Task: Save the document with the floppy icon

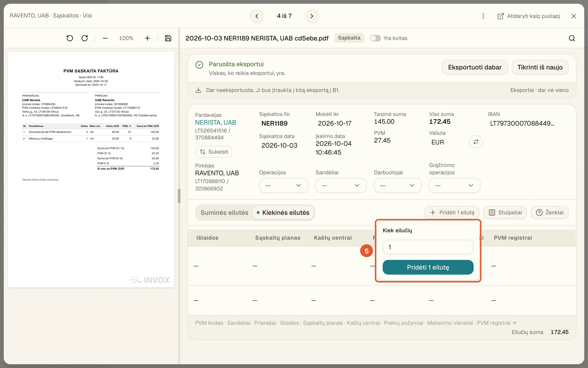Action: pos(168,38)
